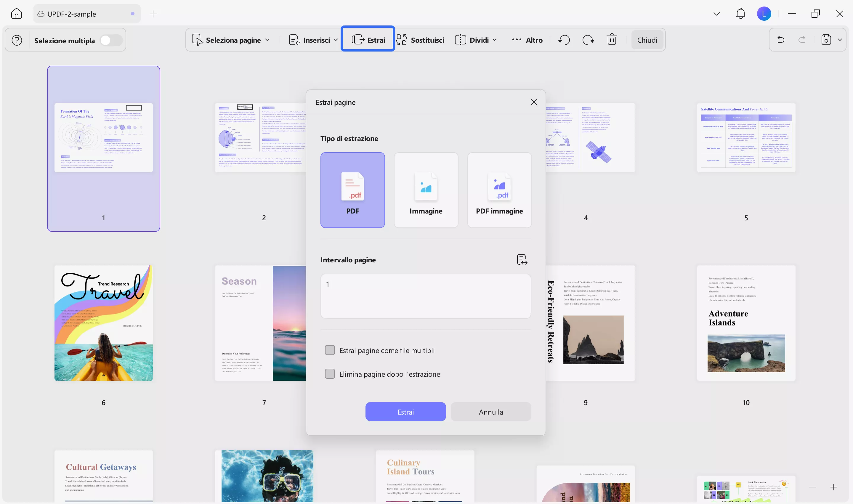Check Estrai pagine come file multipli

pos(330,350)
